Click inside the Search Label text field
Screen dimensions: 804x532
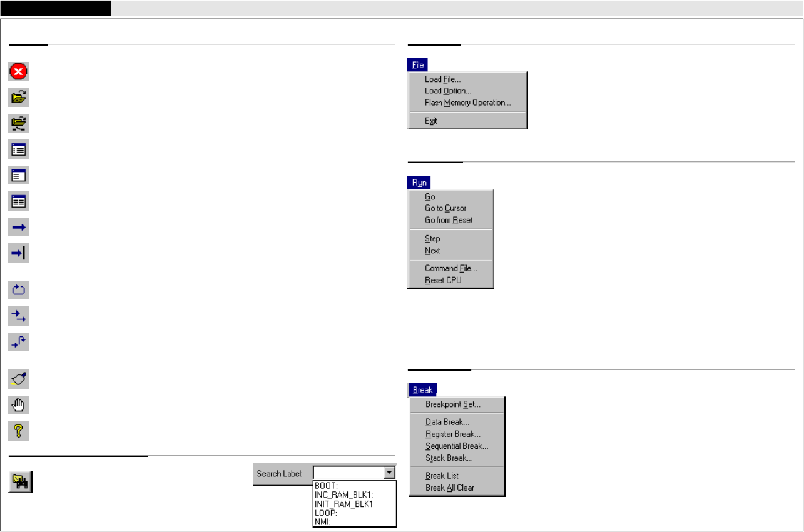click(x=348, y=473)
